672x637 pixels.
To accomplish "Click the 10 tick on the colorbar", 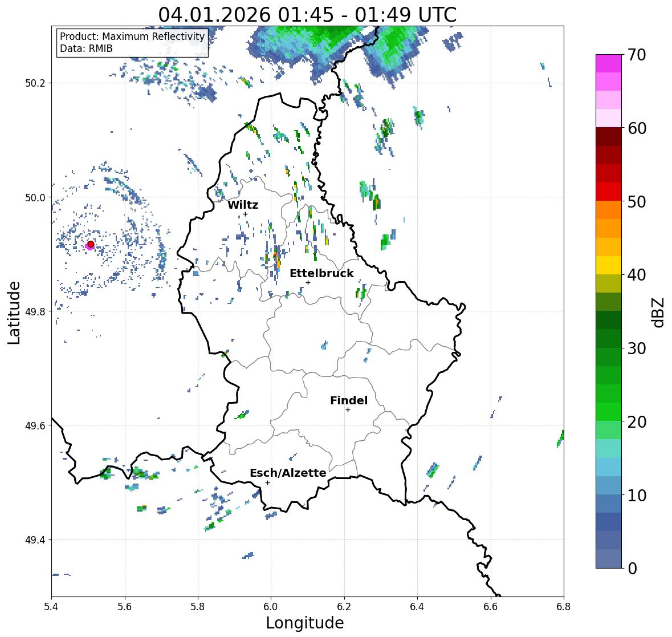I will pos(637,495).
